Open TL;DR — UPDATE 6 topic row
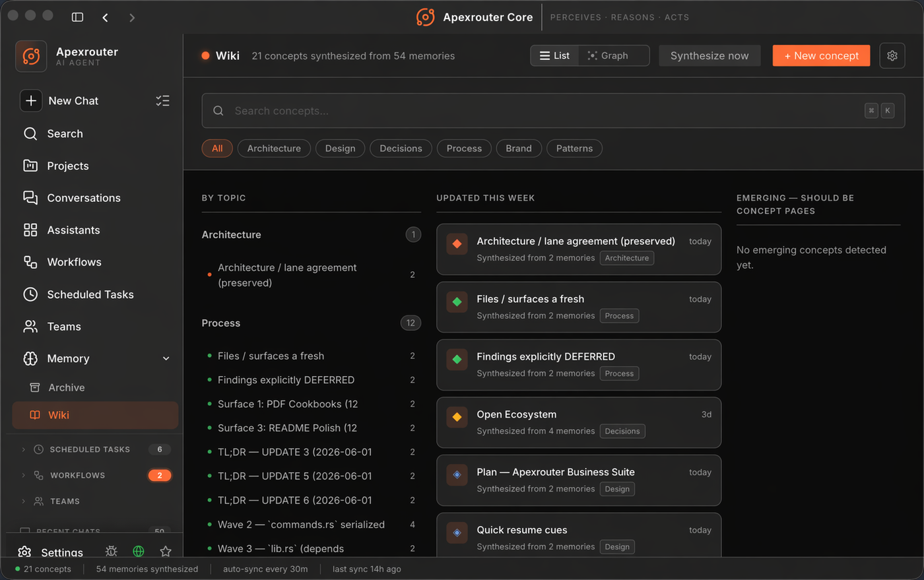 [x=311, y=500]
